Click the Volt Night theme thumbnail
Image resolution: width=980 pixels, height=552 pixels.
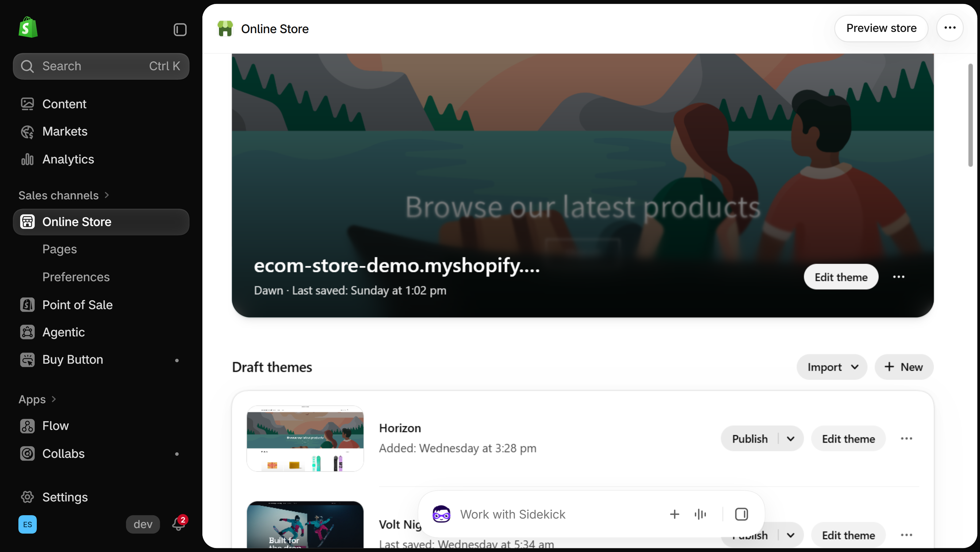tap(305, 525)
